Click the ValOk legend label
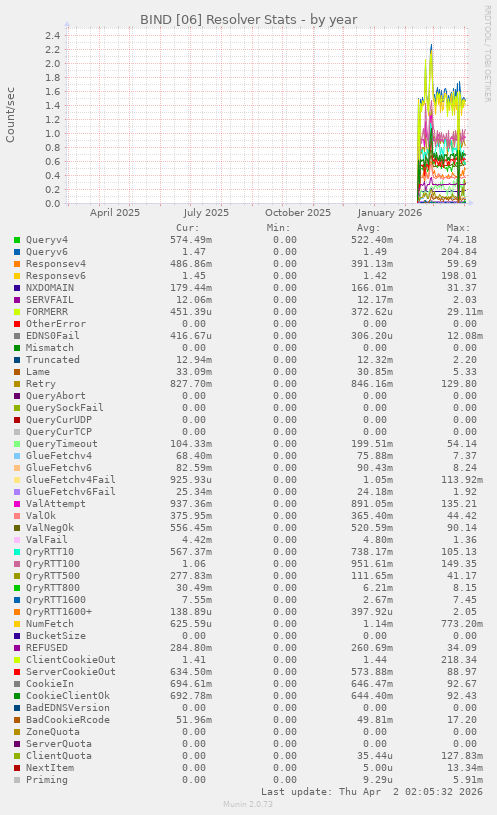Viewport: 497px width, 815px height. [x=41, y=516]
